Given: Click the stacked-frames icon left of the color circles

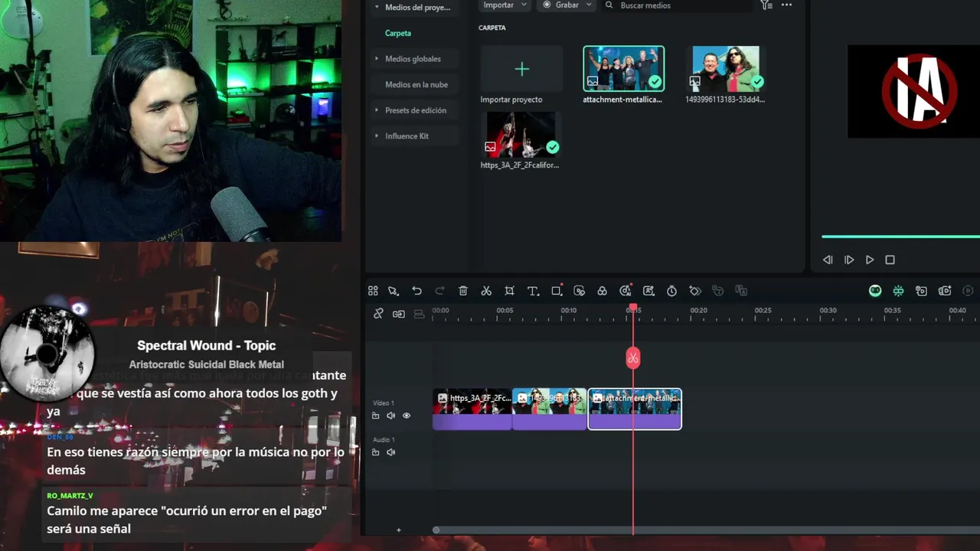Looking at the screenshot, I should (580, 291).
